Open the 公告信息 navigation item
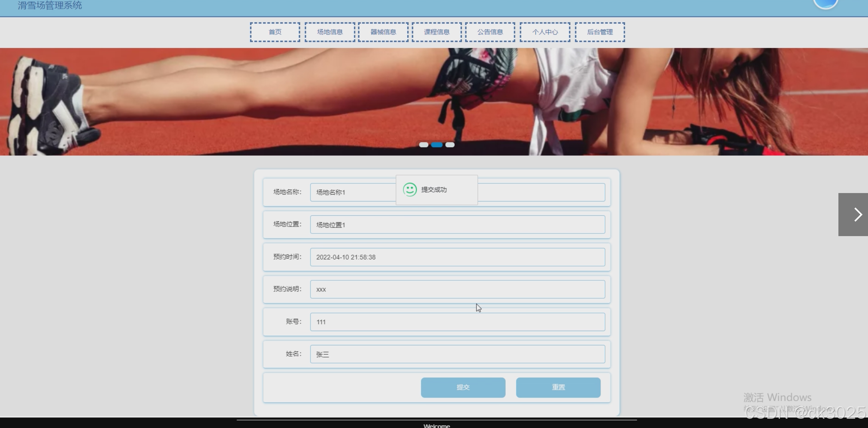The width and height of the screenshot is (868, 428). click(x=490, y=32)
